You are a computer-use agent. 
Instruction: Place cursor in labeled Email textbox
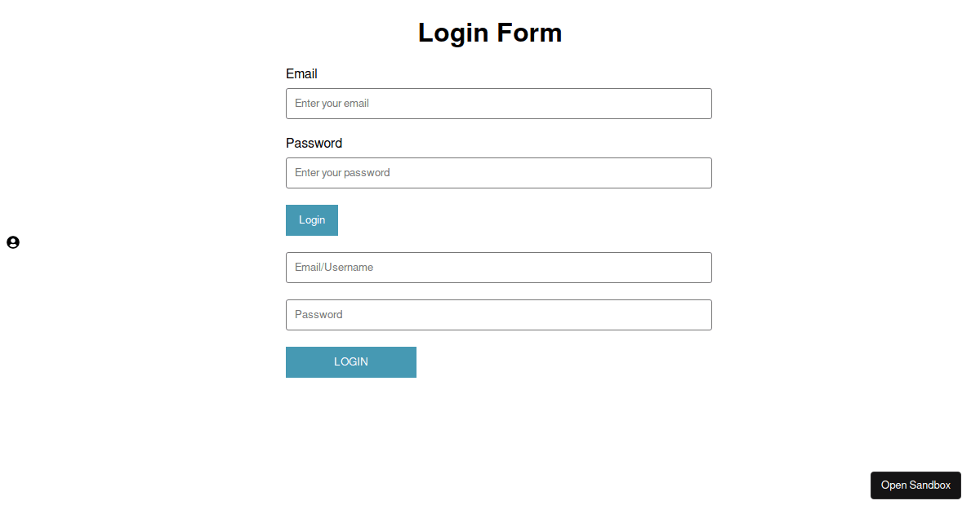pyautogui.click(x=499, y=104)
